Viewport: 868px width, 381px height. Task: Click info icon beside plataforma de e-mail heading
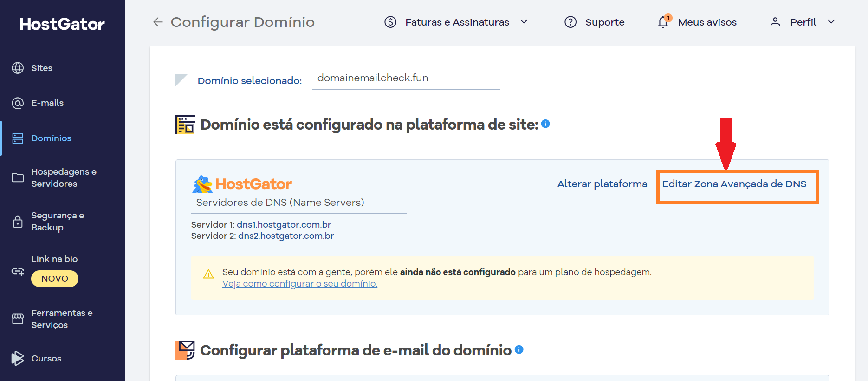519,349
